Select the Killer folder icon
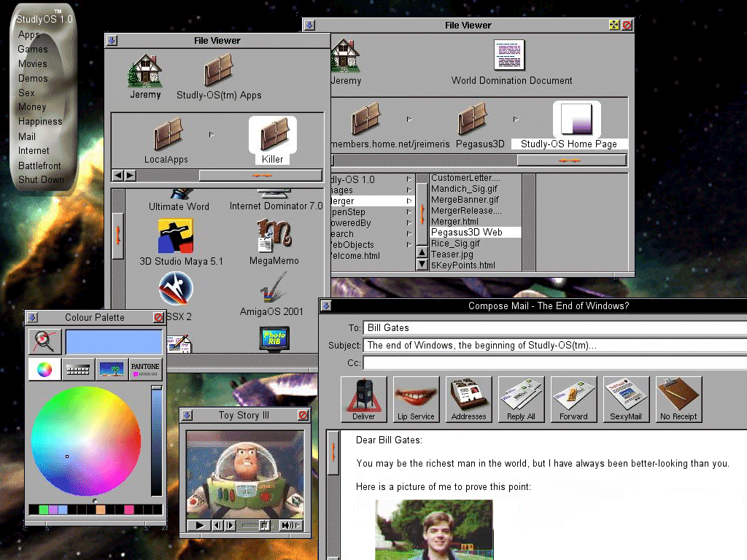747x560 pixels. [273, 135]
